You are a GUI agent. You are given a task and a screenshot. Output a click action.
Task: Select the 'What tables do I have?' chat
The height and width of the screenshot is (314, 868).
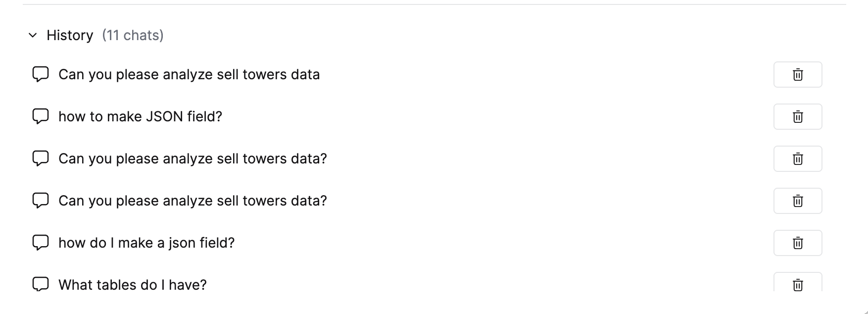click(133, 285)
